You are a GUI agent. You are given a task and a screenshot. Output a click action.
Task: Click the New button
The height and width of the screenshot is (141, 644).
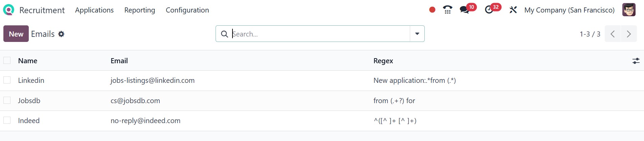tap(16, 34)
